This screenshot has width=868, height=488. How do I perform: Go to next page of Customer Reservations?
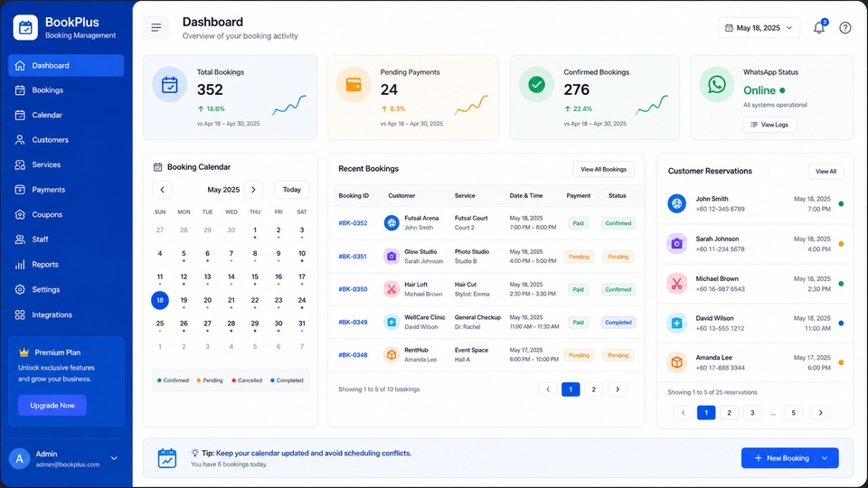820,413
